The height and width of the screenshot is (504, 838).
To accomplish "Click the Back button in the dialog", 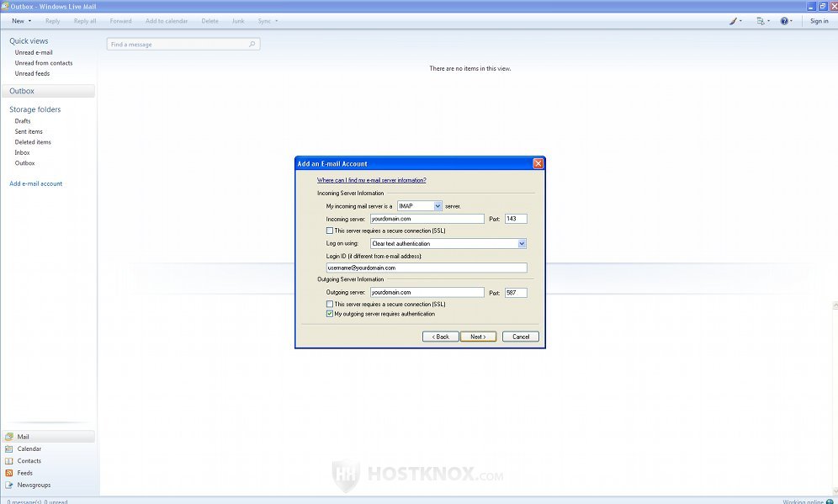I will pyautogui.click(x=440, y=337).
